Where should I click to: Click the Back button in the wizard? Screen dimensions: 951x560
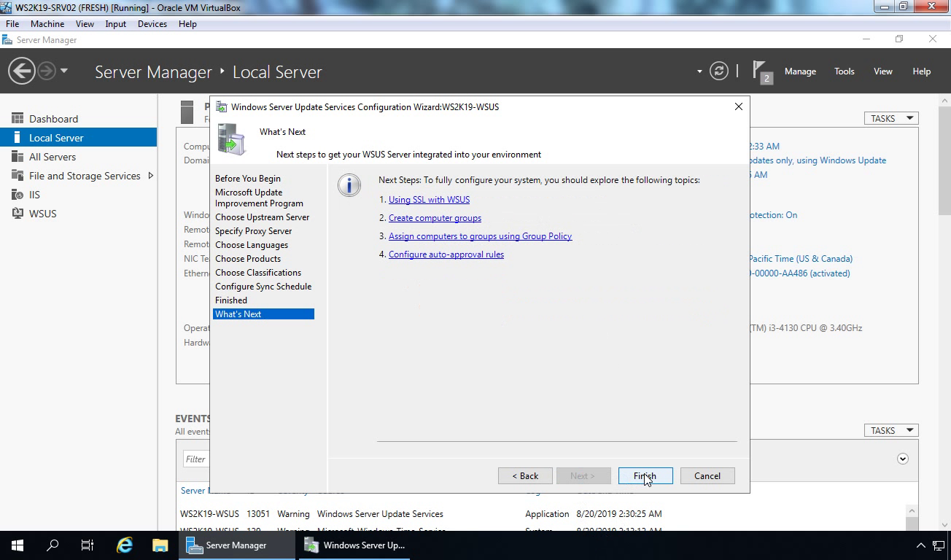coord(525,476)
